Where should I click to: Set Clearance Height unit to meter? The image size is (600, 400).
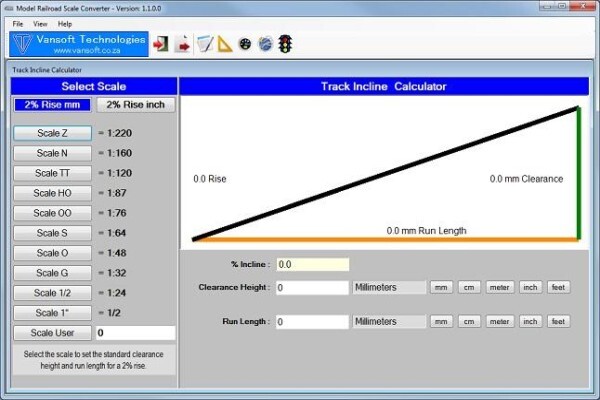(x=499, y=287)
